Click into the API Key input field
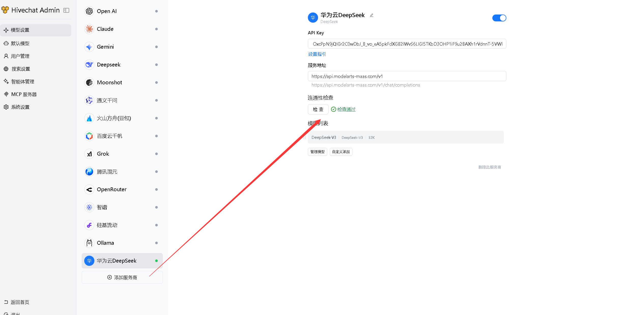 pos(407,44)
